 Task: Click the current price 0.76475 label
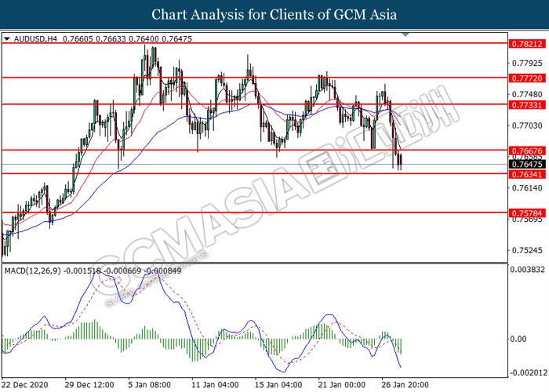(x=527, y=164)
